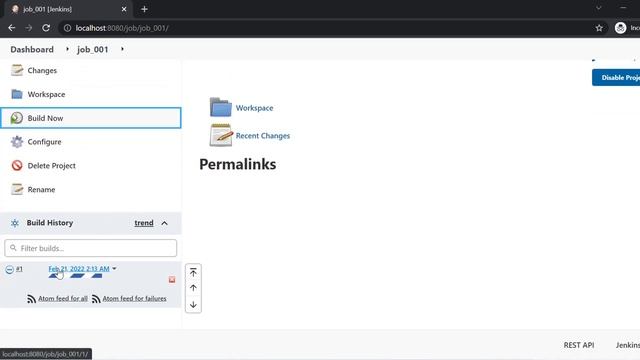Open the Workspace sidebar folder icon
The image size is (640, 360).
pos(17,94)
